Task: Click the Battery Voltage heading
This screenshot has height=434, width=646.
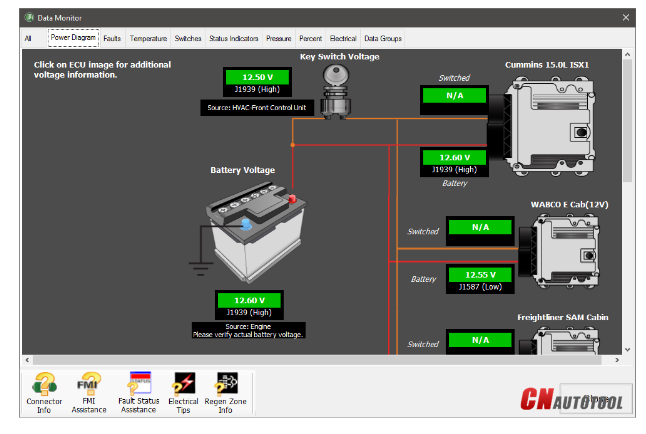Action: [x=242, y=170]
